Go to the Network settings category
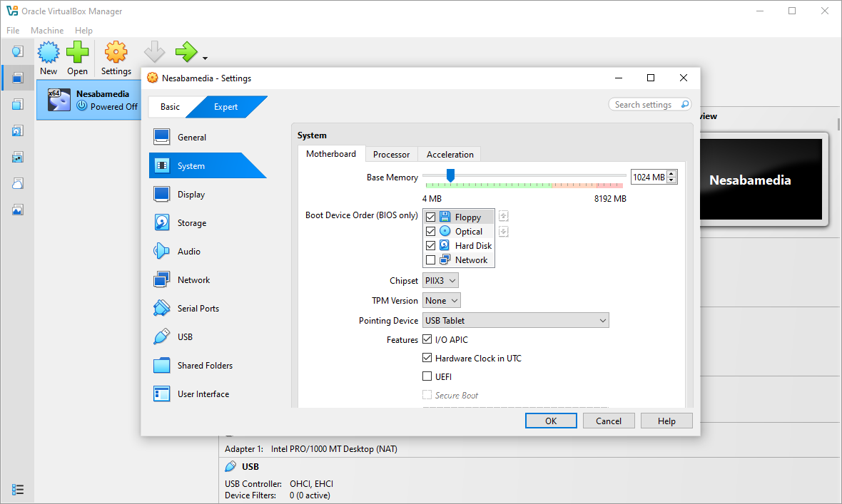 tap(193, 280)
